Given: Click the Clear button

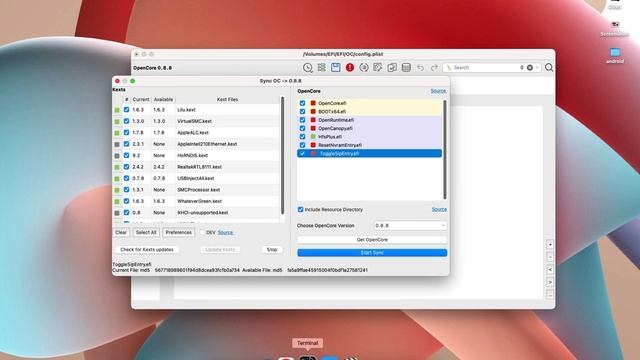Looking at the screenshot, I should pos(121,232).
